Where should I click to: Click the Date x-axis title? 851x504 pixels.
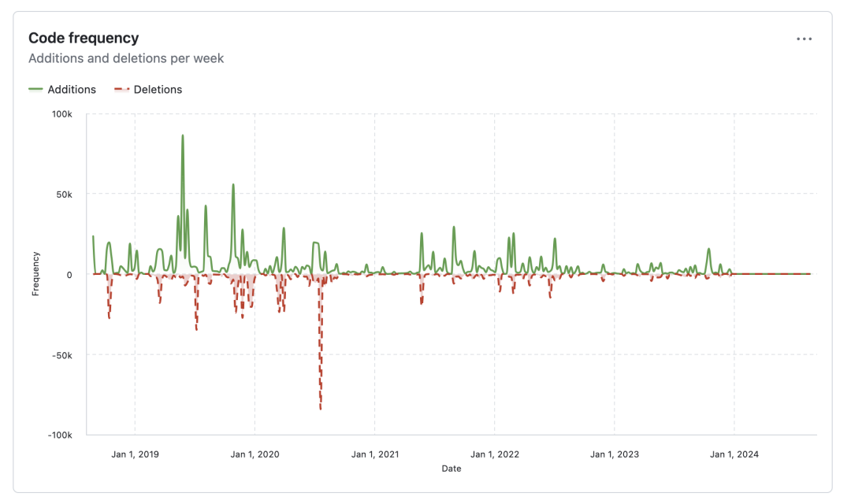coord(452,469)
